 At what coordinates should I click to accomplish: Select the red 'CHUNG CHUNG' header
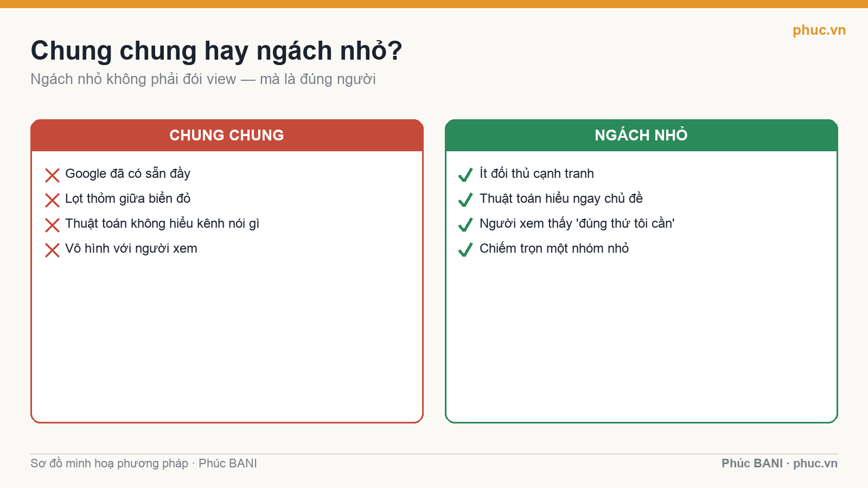coord(227,135)
